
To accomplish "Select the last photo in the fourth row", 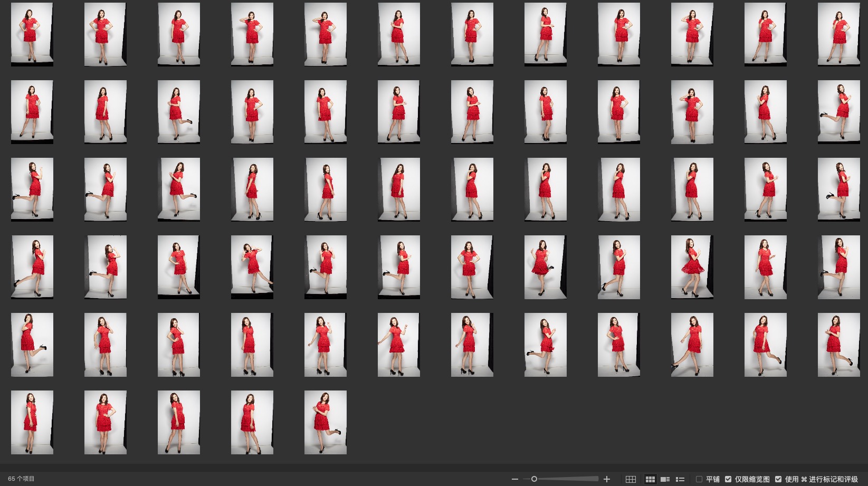I will tap(838, 267).
